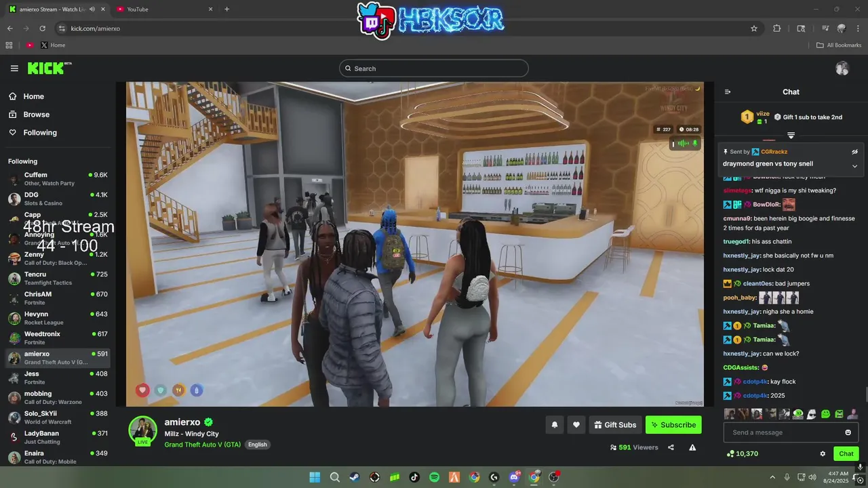Open ChrisAM's channel
The width and height of the screenshot is (868, 488).
click(x=58, y=298)
